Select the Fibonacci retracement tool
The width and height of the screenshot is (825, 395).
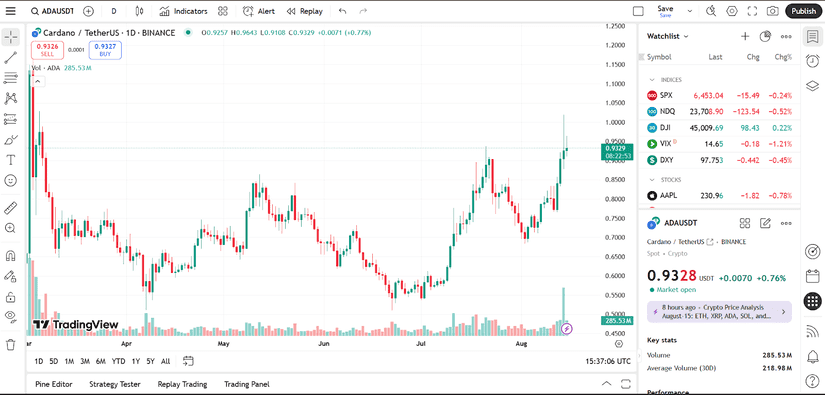pos(11,78)
